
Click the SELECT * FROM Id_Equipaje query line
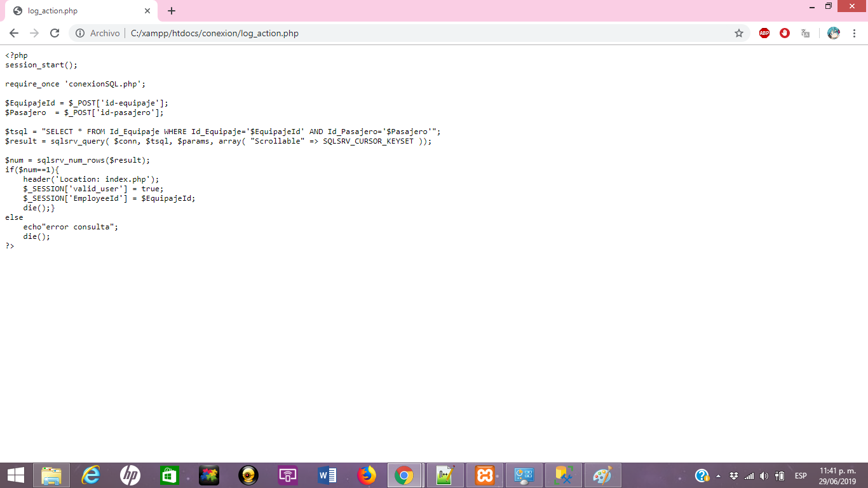(223, 132)
